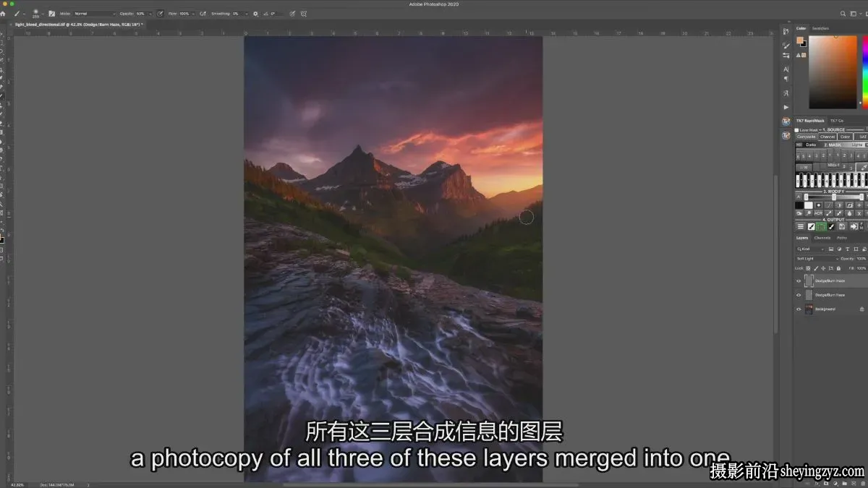Click the Color source button in TK7

pos(846,137)
